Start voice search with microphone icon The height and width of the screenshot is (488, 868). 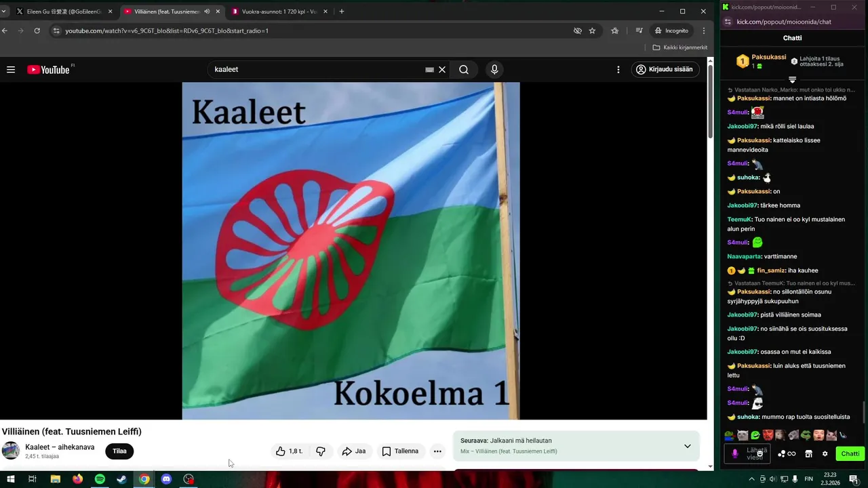pos(494,69)
